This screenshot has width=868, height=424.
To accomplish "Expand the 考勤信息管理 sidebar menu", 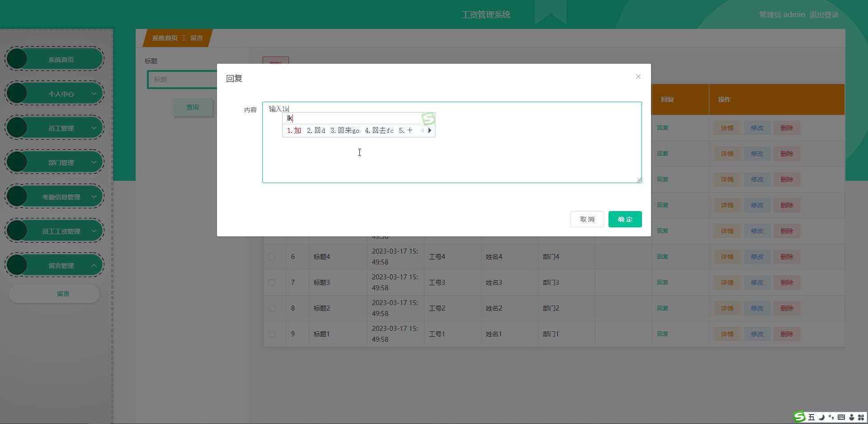I will tap(54, 197).
